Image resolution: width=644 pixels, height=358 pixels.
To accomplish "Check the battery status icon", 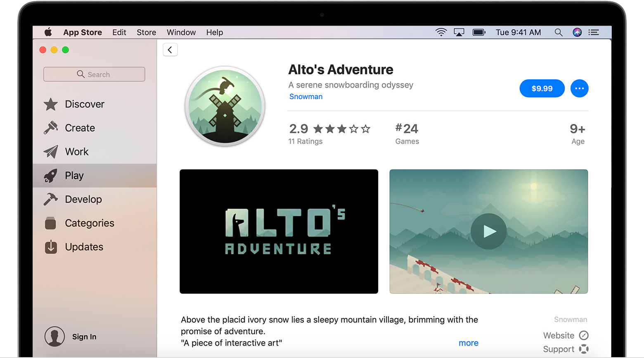I will 479,32.
